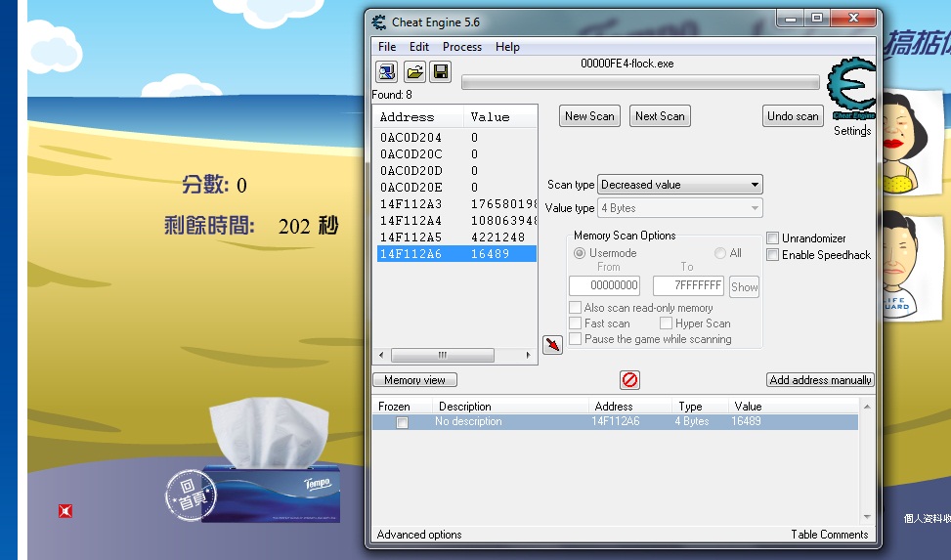Select result row 0AC0D20C
The image size is (951, 560).
456,154
